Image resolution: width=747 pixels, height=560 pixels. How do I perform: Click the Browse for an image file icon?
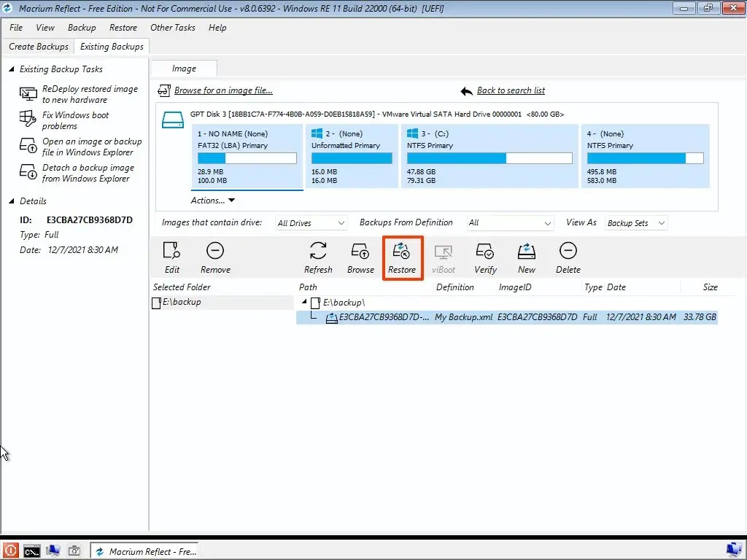tap(164, 90)
